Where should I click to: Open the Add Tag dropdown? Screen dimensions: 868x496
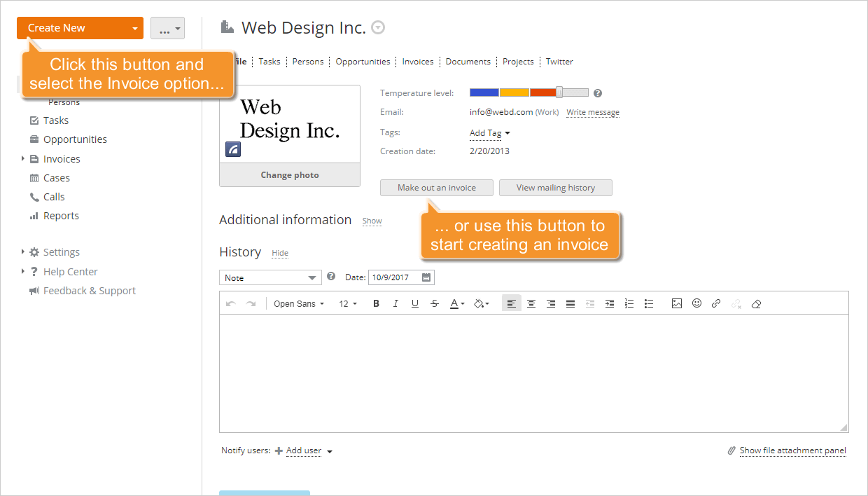coord(489,133)
